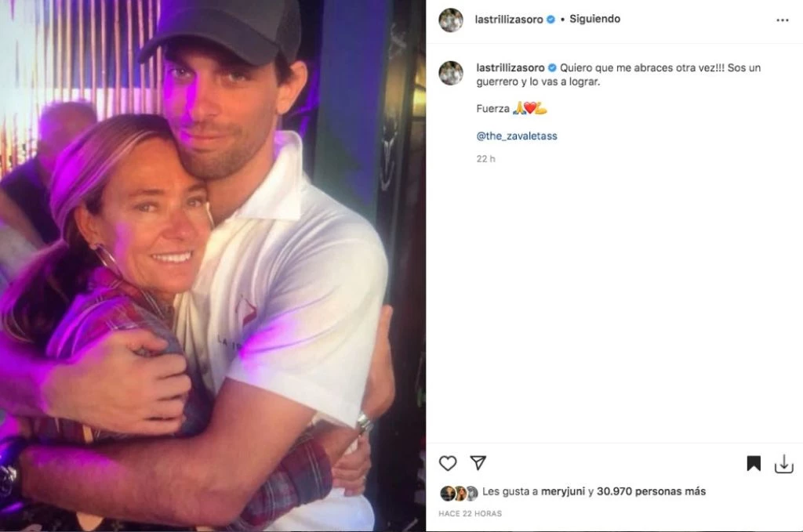Share post via paper plane icon
Viewport: 803px width, 532px height.
point(478,463)
